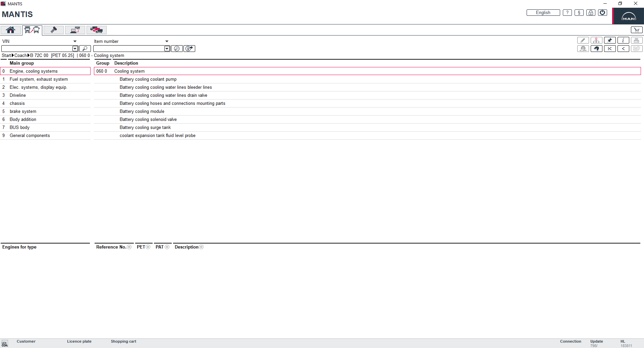Viewport: 644px width, 348px height.
Task: Click the Coach breadcrumb link
Action: [20, 56]
